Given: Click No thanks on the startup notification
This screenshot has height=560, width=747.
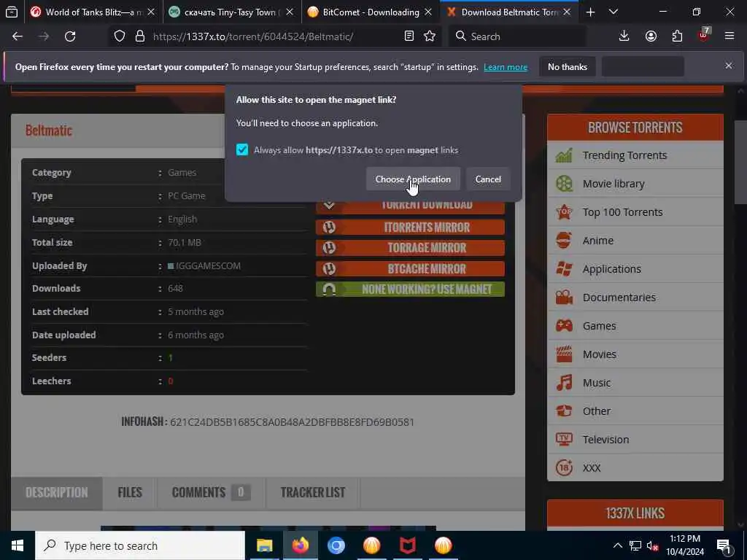Looking at the screenshot, I should click(x=568, y=66).
